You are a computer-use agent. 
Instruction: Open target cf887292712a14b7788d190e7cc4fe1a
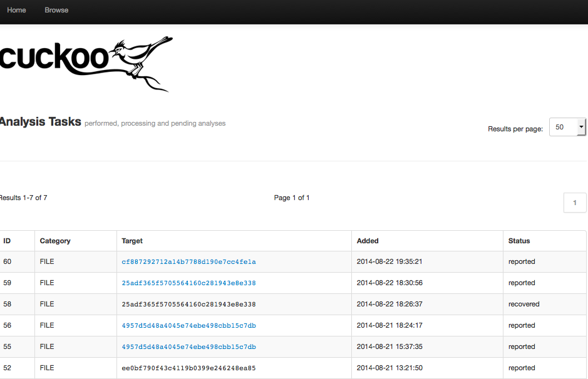pos(188,262)
